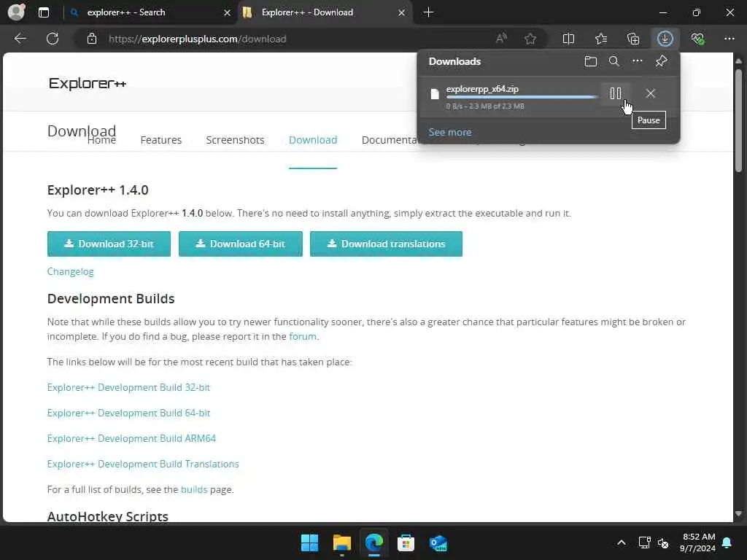This screenshot has height=560, width=747.
Task: Open Explorer++ Development Build 32-bit link
Action: tap(128, 388)
